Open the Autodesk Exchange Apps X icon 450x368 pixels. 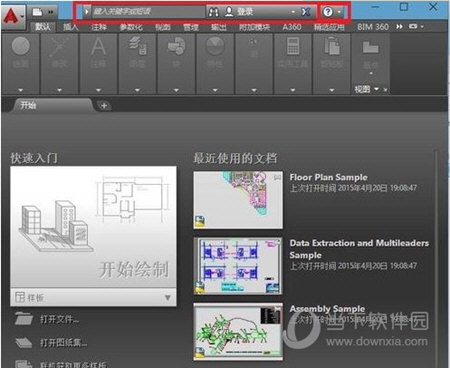pos(306,12)
